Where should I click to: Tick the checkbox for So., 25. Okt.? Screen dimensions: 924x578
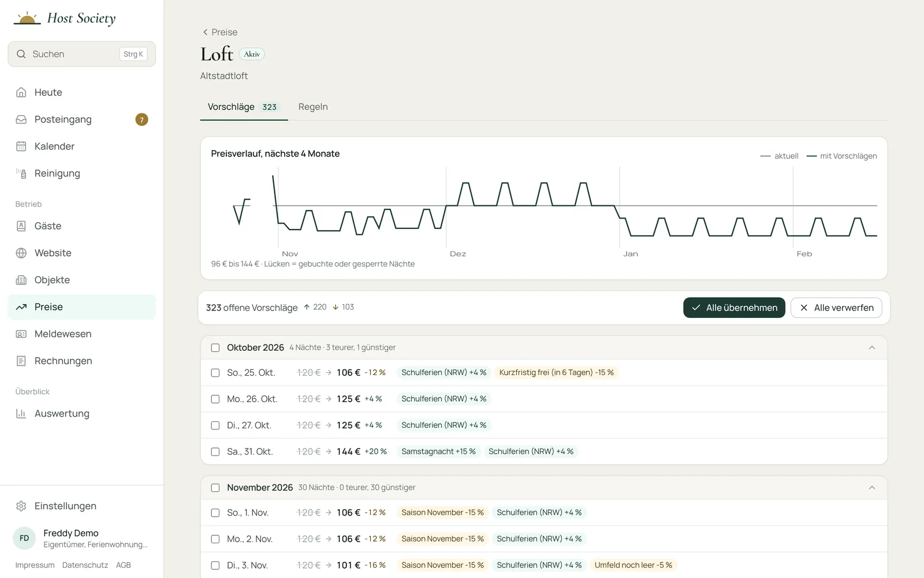pyautogui.click(x=215, y=373)
